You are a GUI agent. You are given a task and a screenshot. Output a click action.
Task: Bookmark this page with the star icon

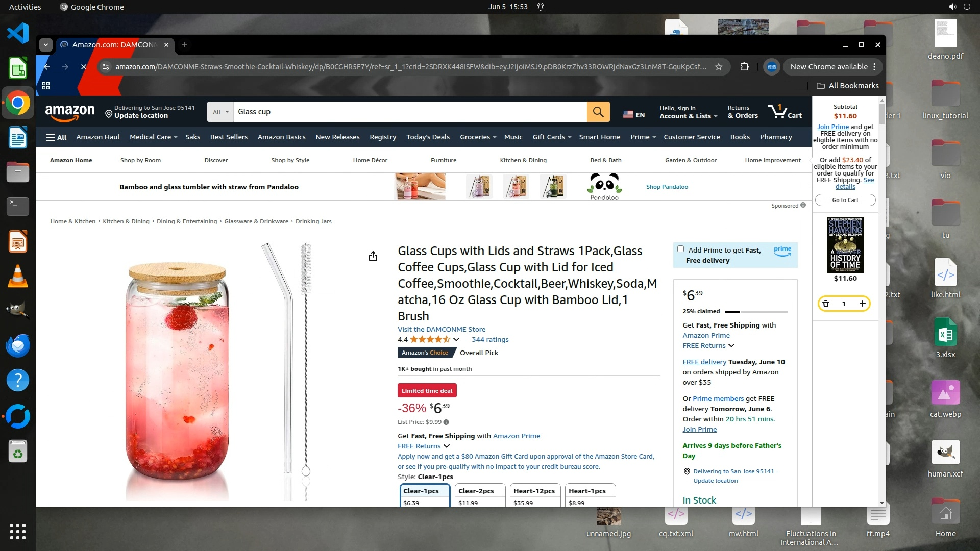coord(719,67)
